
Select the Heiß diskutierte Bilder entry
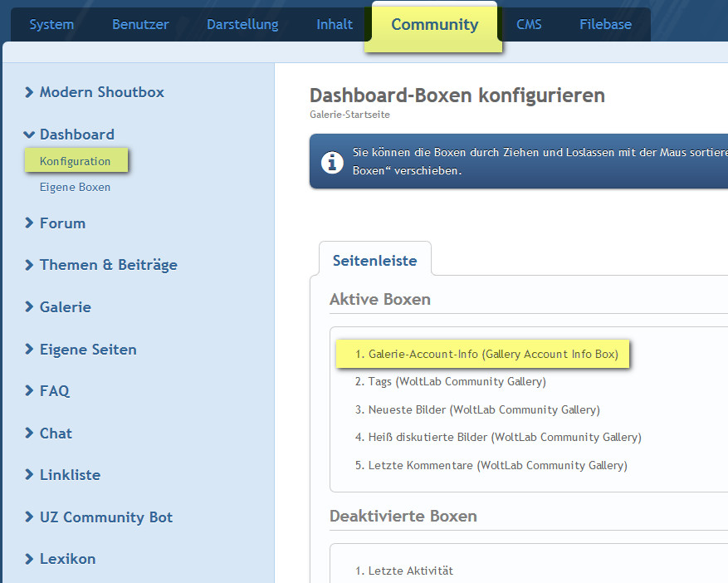(x=498, y=437)
